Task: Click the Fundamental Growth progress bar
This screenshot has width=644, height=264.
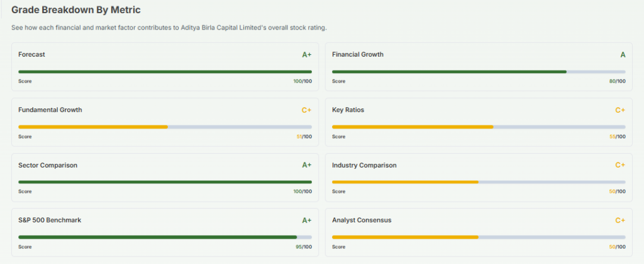Action: [x=165, y=127]
